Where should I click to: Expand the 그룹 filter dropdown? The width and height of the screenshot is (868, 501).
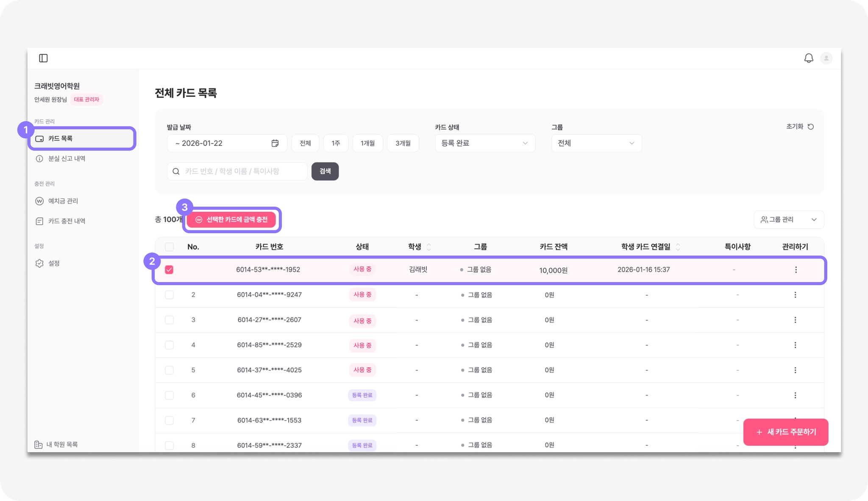click(x=596, y=143)
